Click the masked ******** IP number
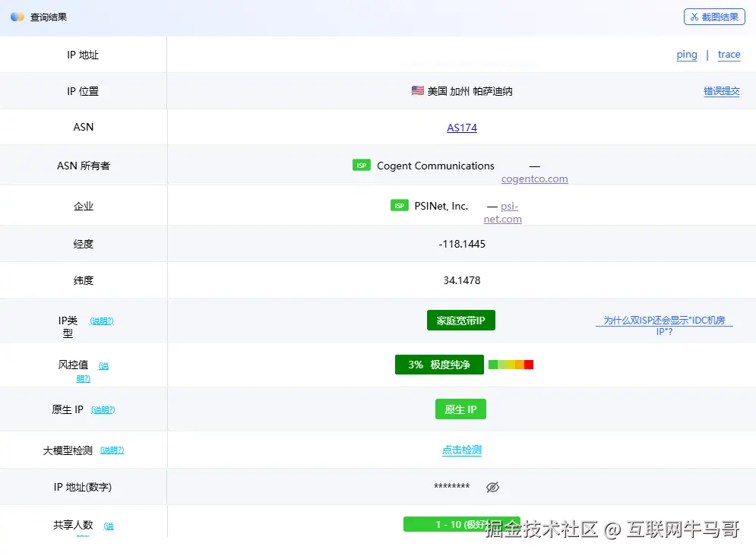This screenshot has width=756, height=556. [452, 487]
